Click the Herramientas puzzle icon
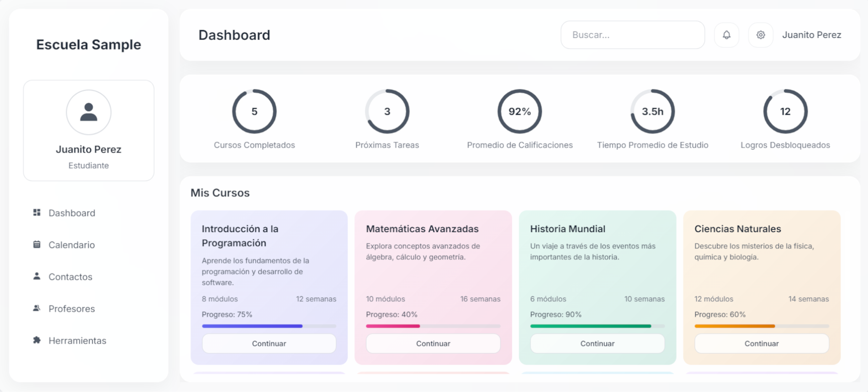Viewport: 868px width, 392px height. click(37, 340)
